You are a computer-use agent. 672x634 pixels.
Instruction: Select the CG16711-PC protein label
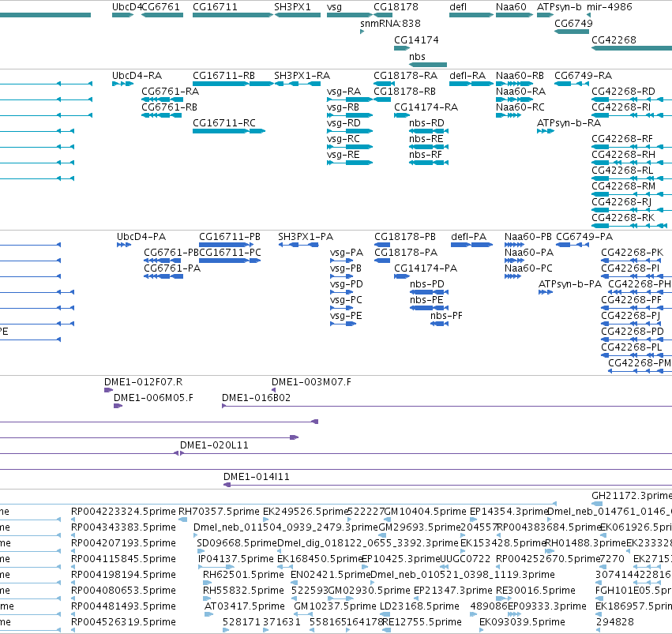pos(230,253)
